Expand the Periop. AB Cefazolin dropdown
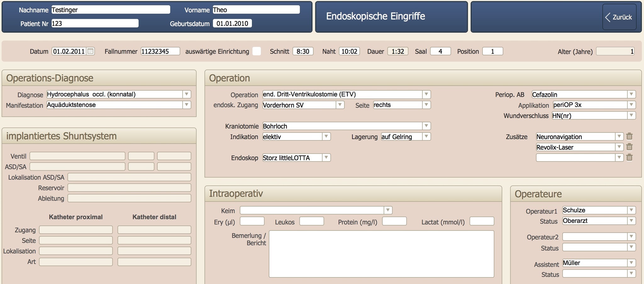This screenshot has height=284, width=644. [x=631, y=94]
